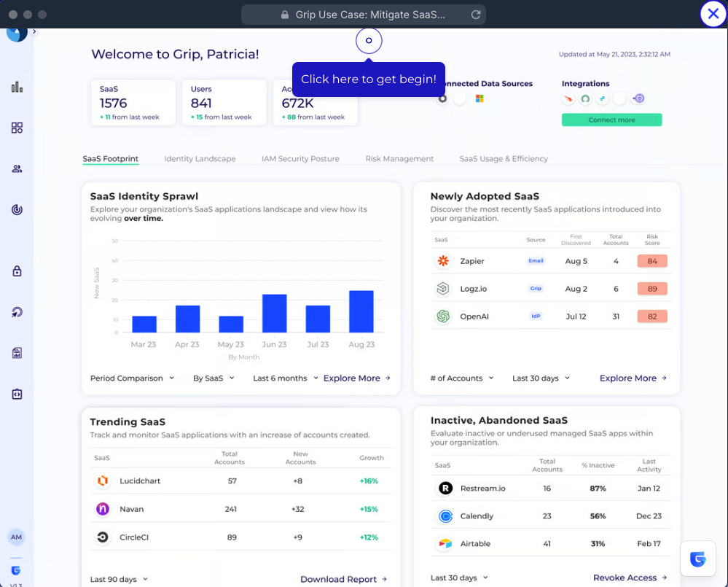Open the code integration sidebar icon

(17, 394)
